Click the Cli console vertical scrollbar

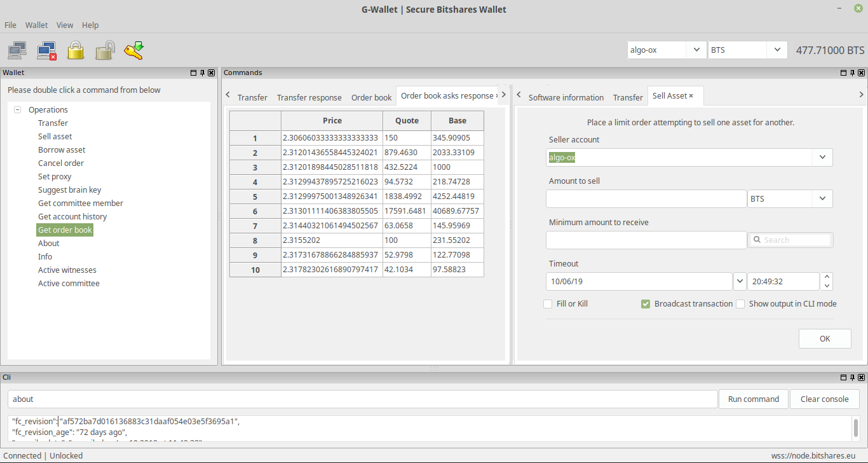856,428
